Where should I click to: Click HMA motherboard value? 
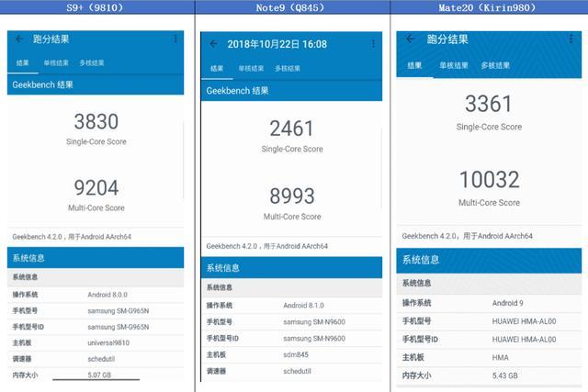(x=500, y=357)
